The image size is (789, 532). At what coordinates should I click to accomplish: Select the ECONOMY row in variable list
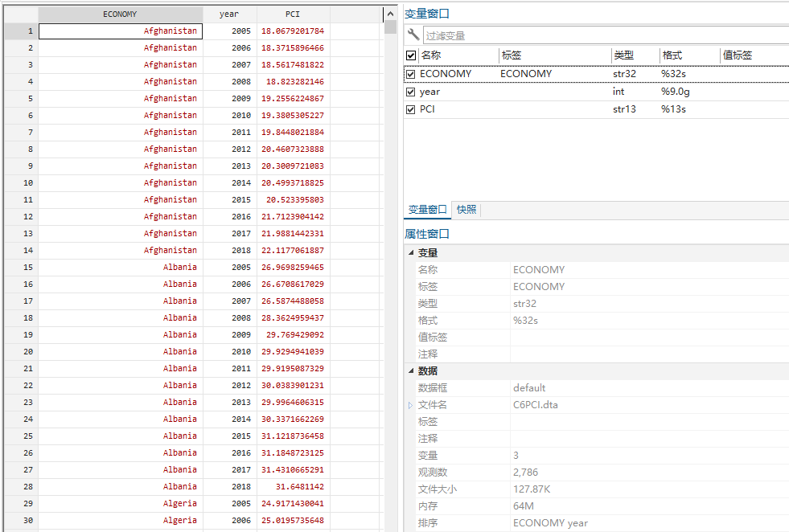click(x=596, y=74)
